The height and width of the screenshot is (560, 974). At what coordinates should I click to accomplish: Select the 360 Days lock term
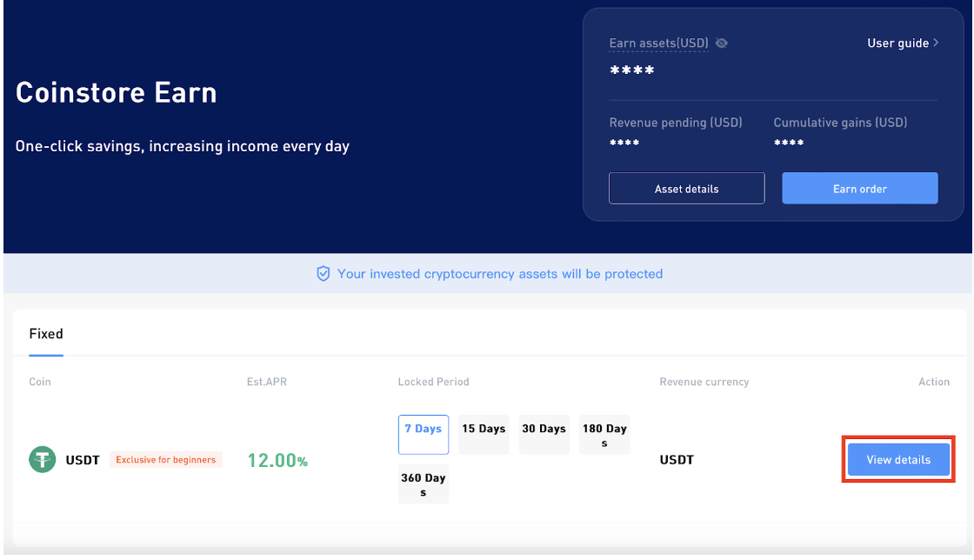(x=424, y=483)
